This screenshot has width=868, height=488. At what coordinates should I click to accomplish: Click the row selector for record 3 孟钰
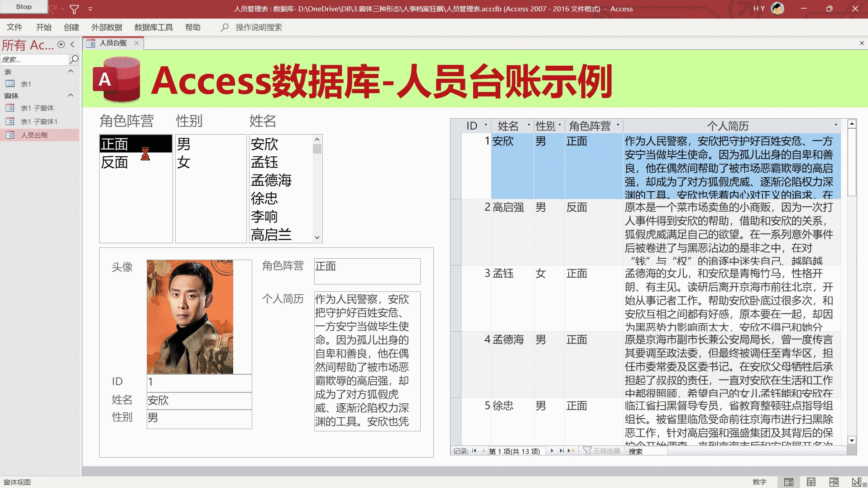point(456,298)
